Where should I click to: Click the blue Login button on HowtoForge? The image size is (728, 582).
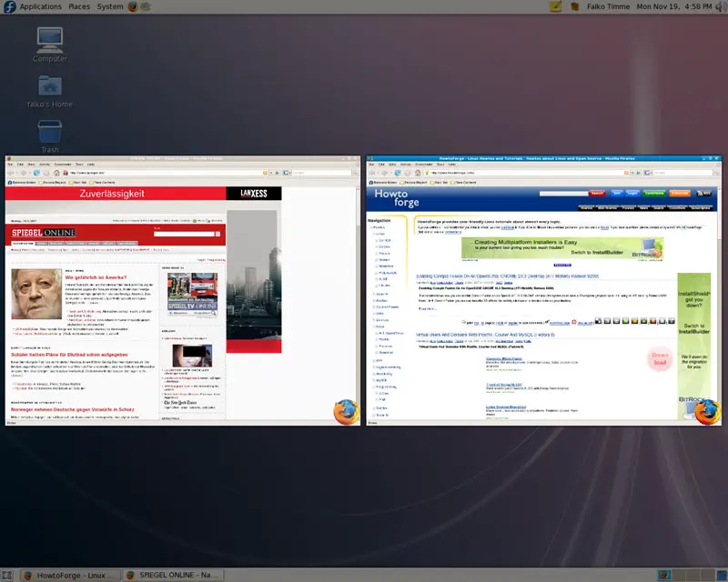pyautogui.click(x=632, y=193)
